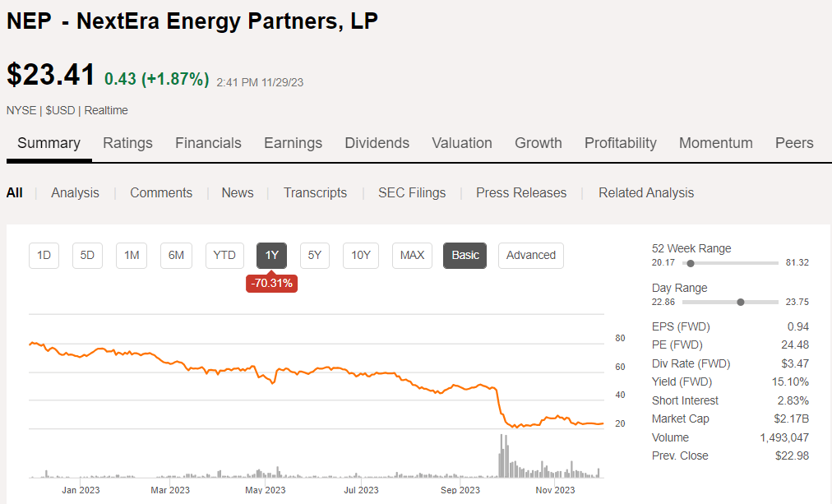This screenshot has width=832, height=504.
Task: Open the Financials tab
Action: point(208,142)
